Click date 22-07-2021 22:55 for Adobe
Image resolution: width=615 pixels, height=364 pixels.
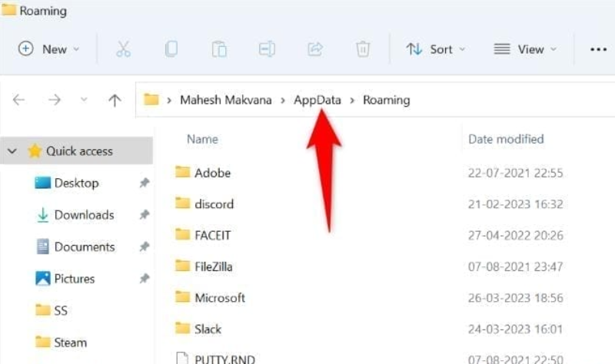point(515,173)
